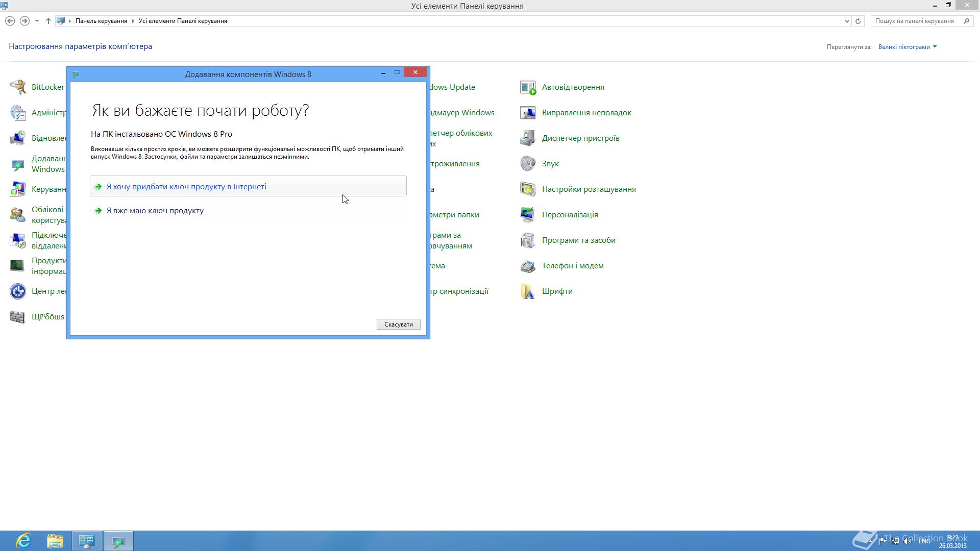Show hidden tray icons arrow

click(x=871, y=541)
